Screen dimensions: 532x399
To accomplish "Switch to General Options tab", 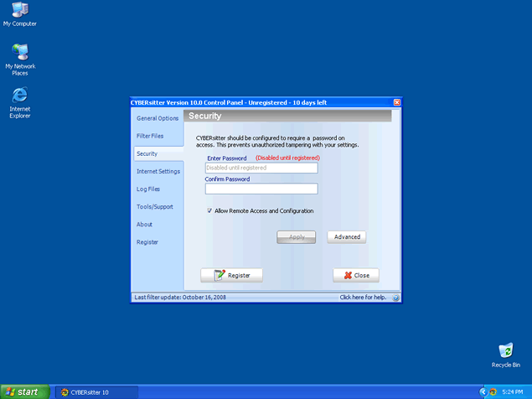I will pyautogui.click(x=158, y=118).
